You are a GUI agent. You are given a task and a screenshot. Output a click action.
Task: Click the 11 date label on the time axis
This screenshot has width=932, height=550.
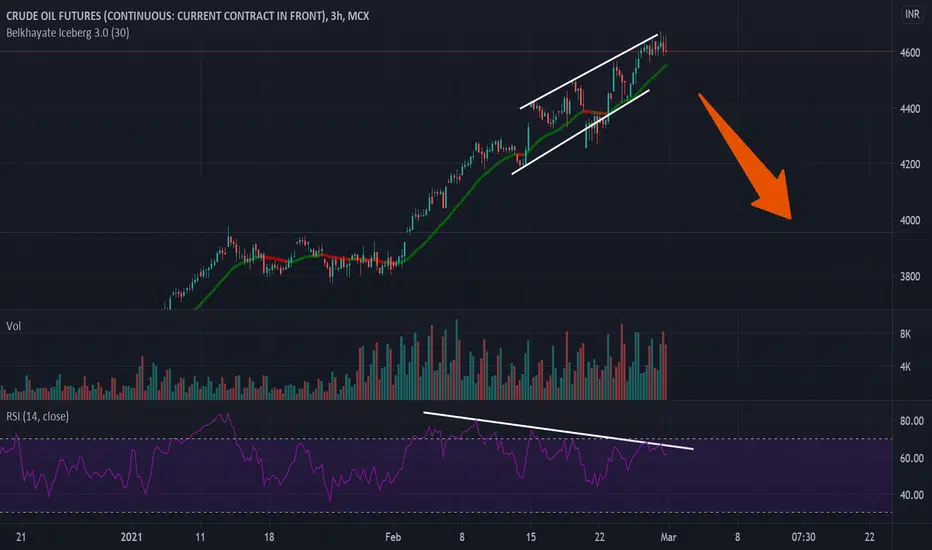point(200,537)
